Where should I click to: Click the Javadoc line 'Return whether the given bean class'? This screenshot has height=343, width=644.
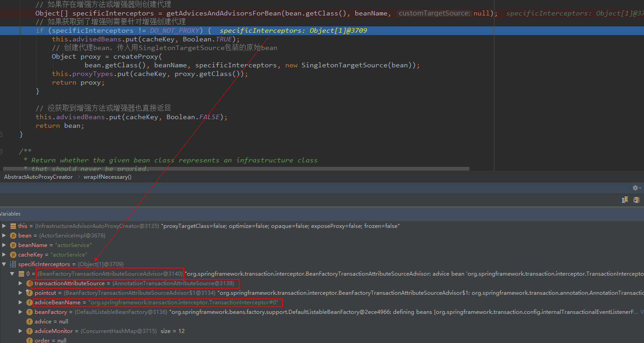pyautogui.click(x=175, y=160)
